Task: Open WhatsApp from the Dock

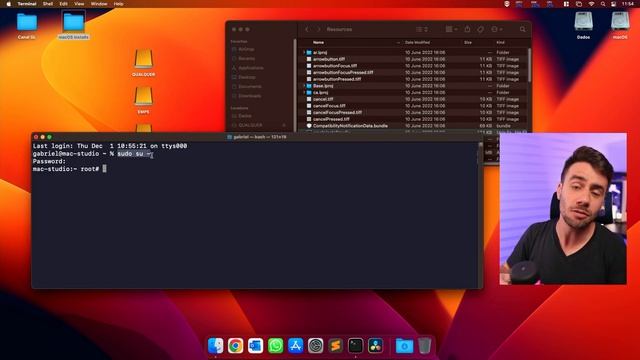Action: tap(276, 346)
